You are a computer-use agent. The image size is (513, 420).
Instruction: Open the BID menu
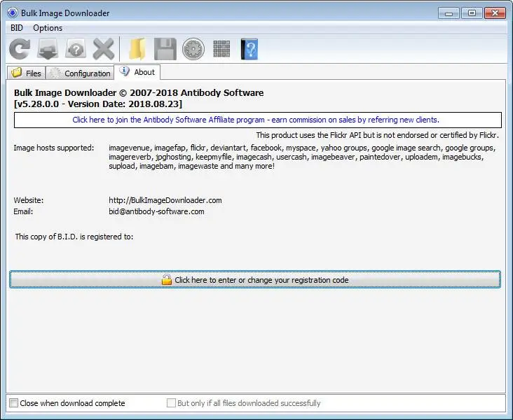coord(17,28)
